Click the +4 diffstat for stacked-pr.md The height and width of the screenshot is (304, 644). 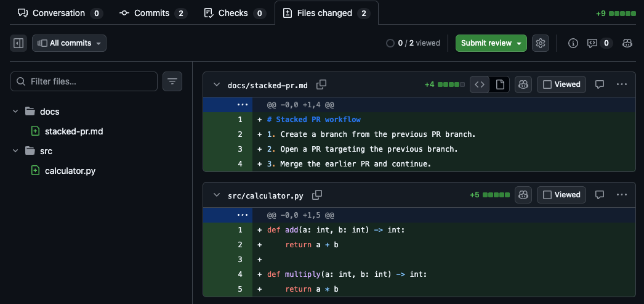tap(445, 84)
